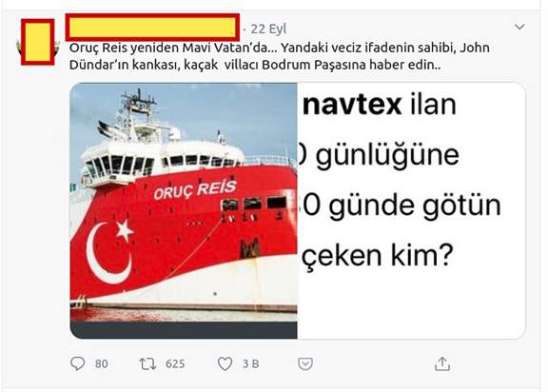Like the tweet with the heart icon

[225, 364]
